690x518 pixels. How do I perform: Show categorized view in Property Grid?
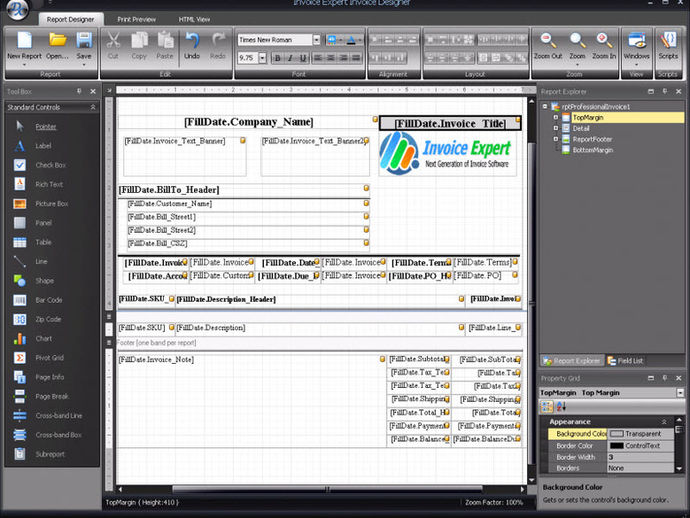point(547,406)
